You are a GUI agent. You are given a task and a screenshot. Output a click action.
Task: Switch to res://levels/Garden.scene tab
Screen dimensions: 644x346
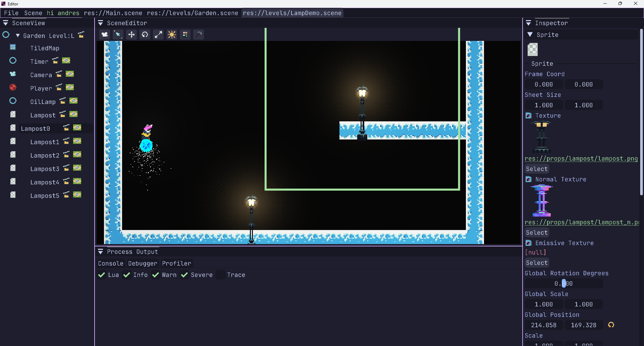193,13
